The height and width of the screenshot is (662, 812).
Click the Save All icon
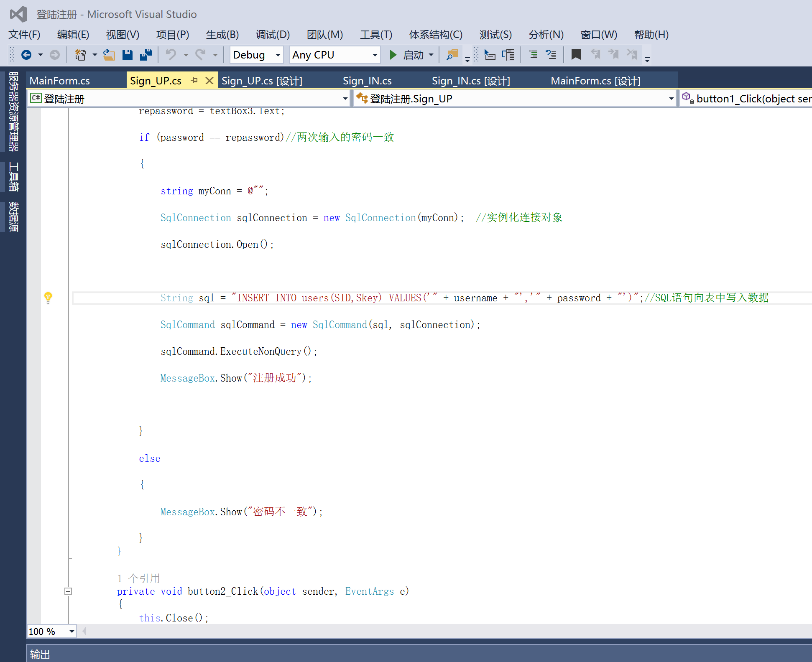coord(146,55)
